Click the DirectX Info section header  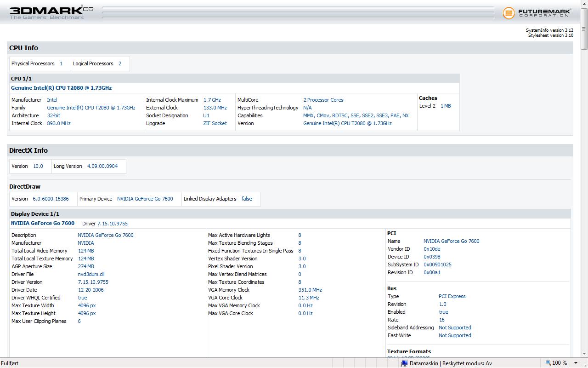pos(290,150)
